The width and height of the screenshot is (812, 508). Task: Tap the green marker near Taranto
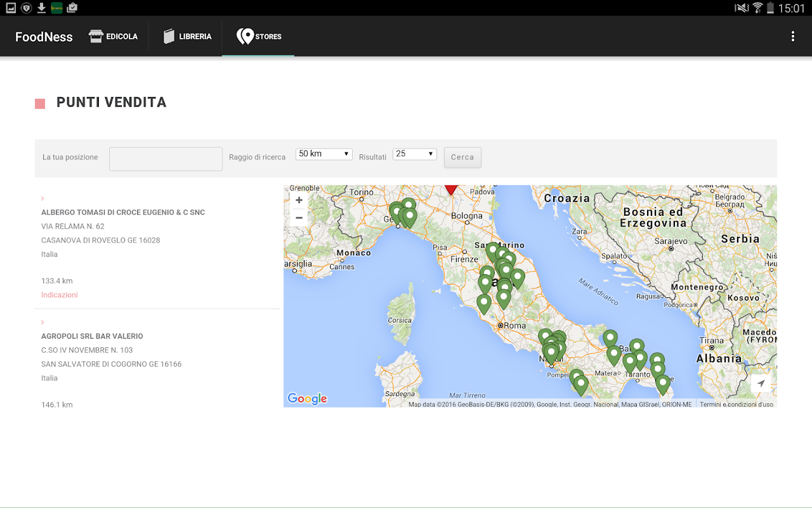point(629,362)
